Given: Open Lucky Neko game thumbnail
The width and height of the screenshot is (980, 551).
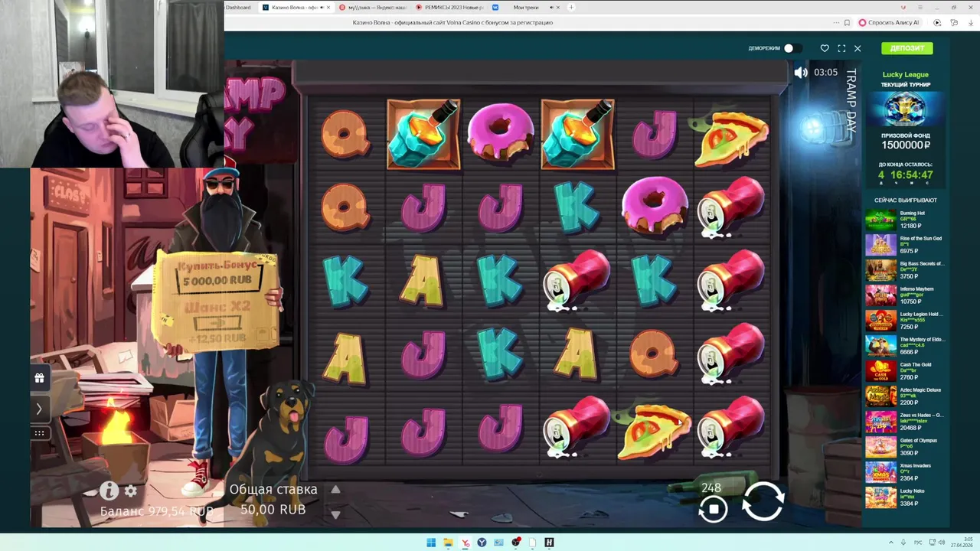Looking at the screenshot, I should 880,497.
